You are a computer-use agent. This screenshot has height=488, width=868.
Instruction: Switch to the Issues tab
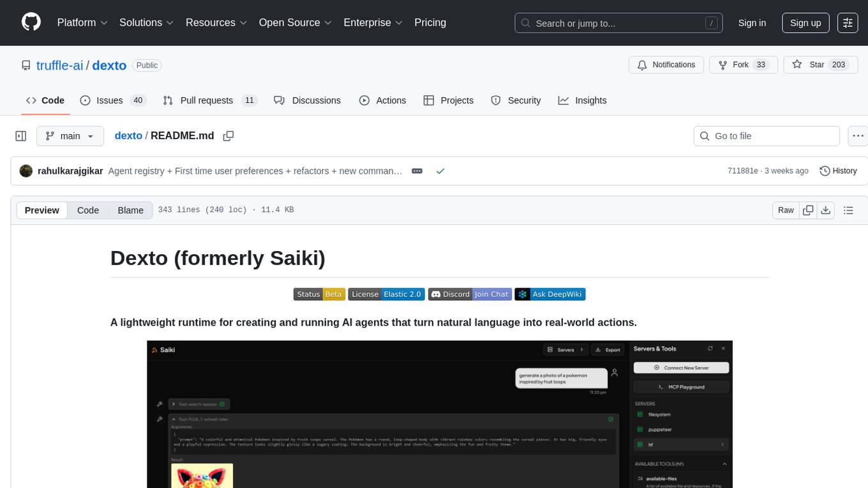[113, 100]
